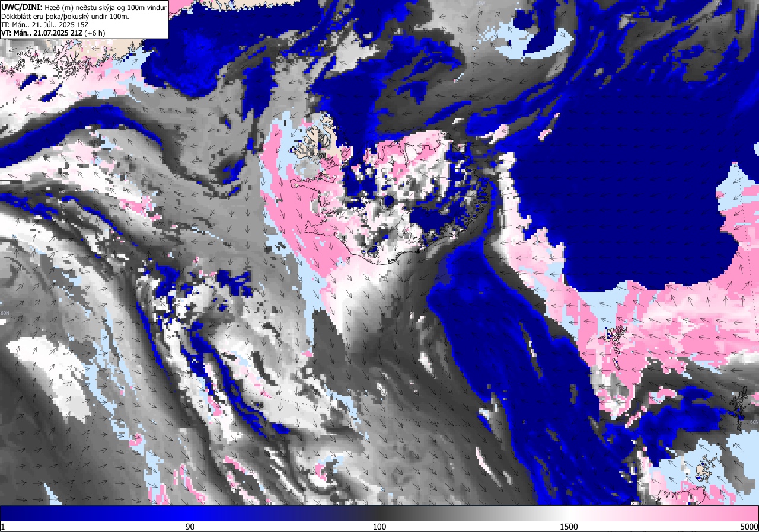
Task: Click the valid time "VT: Mán.. 21.07.2025 21Z"
Action: tap(42, 33)
